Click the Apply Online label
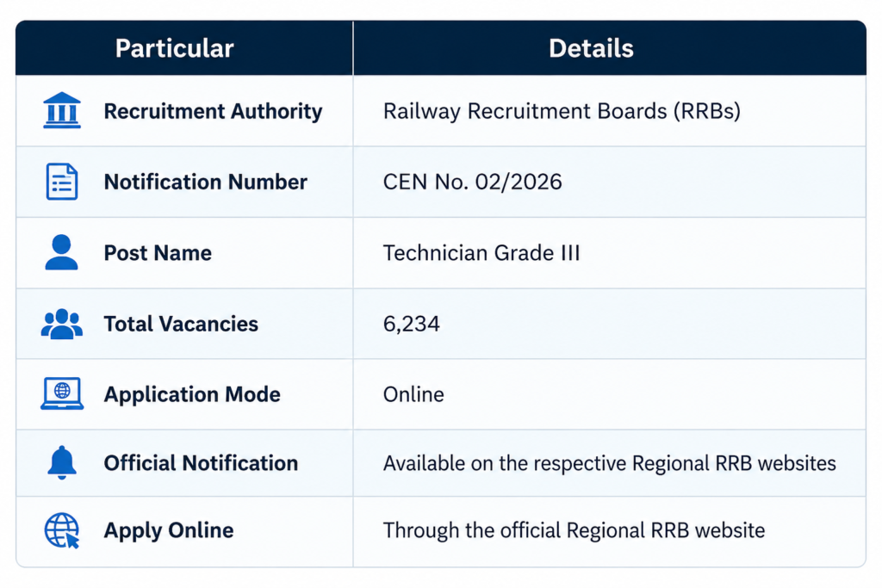Screen dimensions: 882x588 pos(169,530)
